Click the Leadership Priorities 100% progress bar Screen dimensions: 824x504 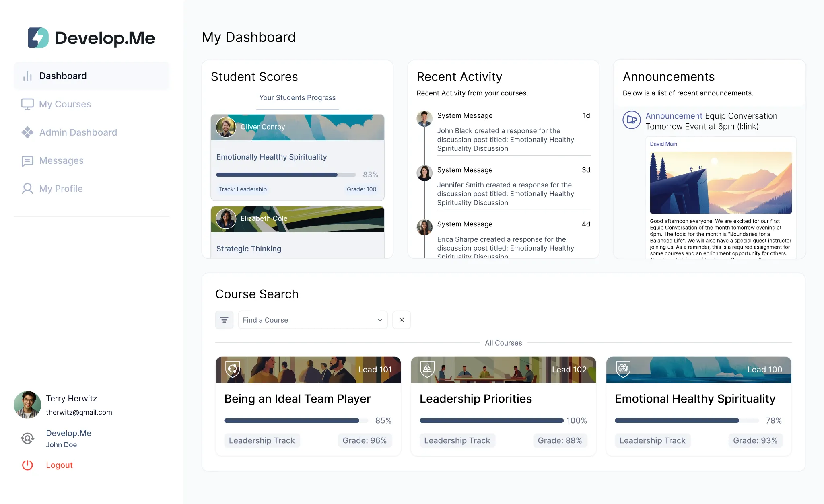click(491, 420)
